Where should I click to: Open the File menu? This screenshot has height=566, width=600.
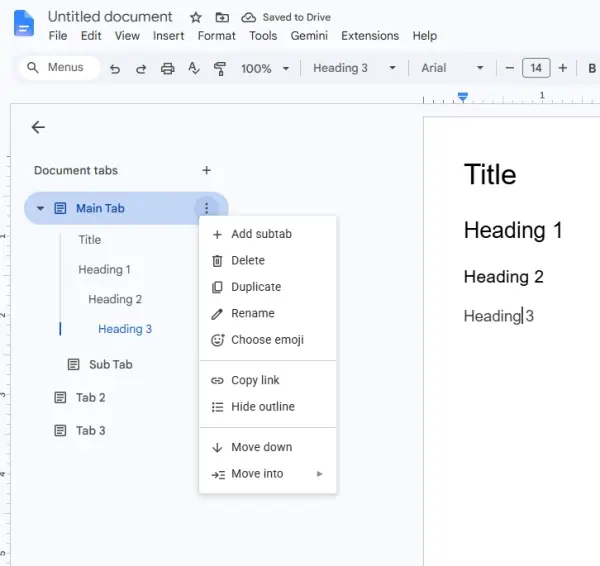(x=58, y=36)
